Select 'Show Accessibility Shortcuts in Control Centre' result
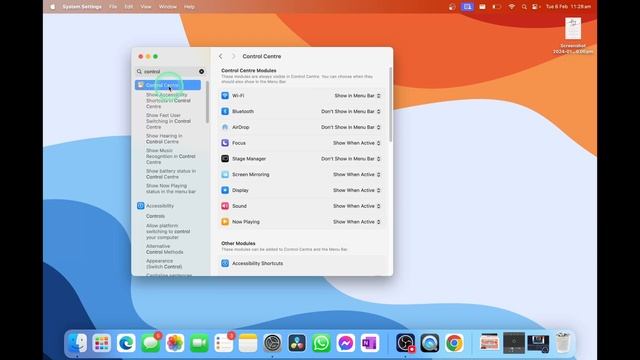This screenshot has height=360, width=640. point(168,100)
